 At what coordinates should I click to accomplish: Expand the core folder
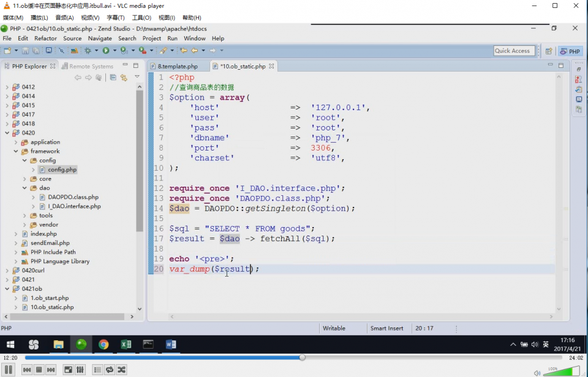point(24,179)
